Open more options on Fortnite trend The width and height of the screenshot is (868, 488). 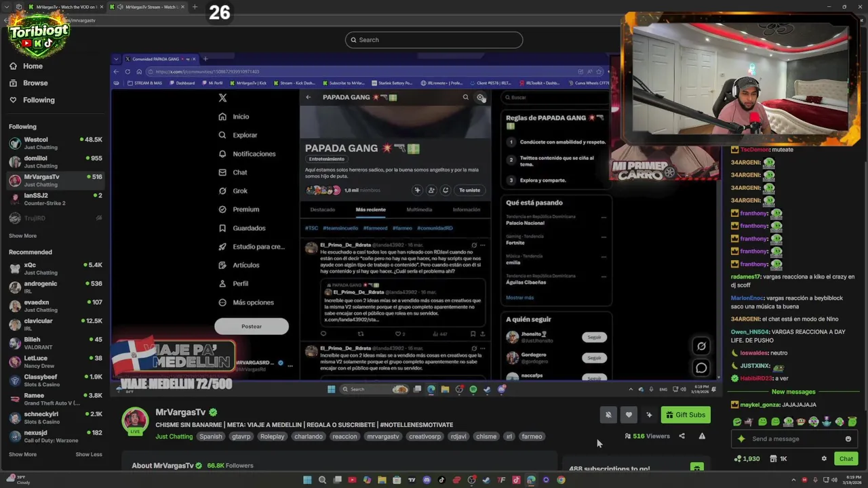pos(604,237)
